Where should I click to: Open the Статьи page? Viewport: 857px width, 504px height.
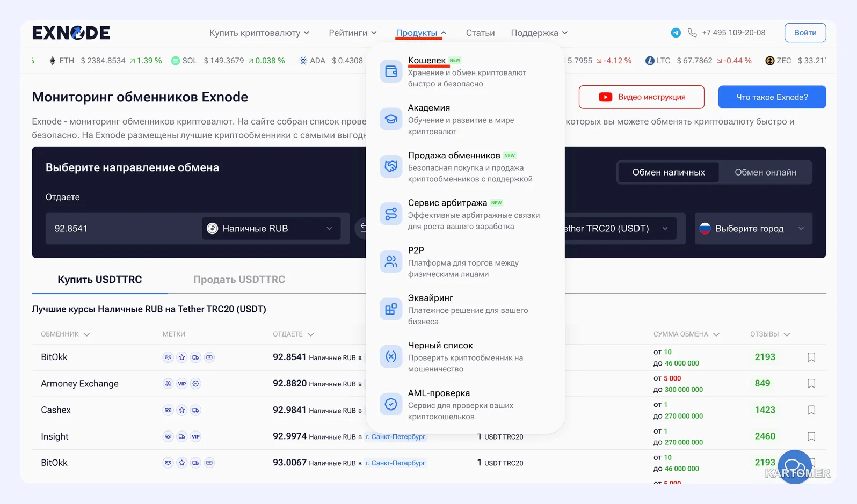(x=480, y=33)
